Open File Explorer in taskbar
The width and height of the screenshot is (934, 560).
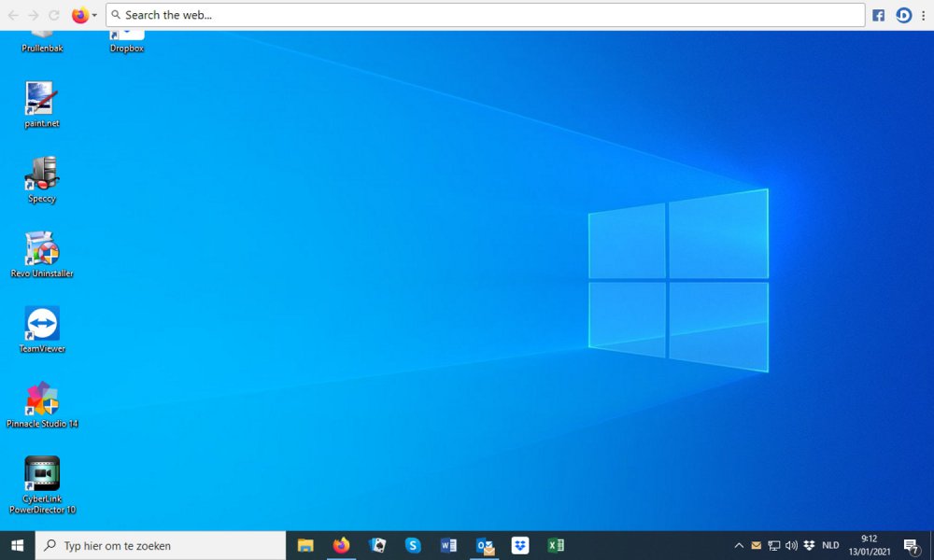(x=305, y=545)
